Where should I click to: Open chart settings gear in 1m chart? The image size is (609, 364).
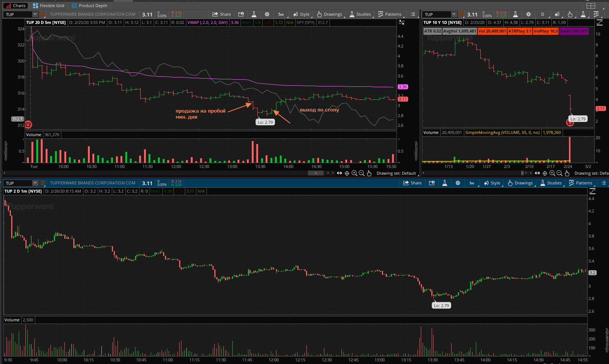click(457, 183)
